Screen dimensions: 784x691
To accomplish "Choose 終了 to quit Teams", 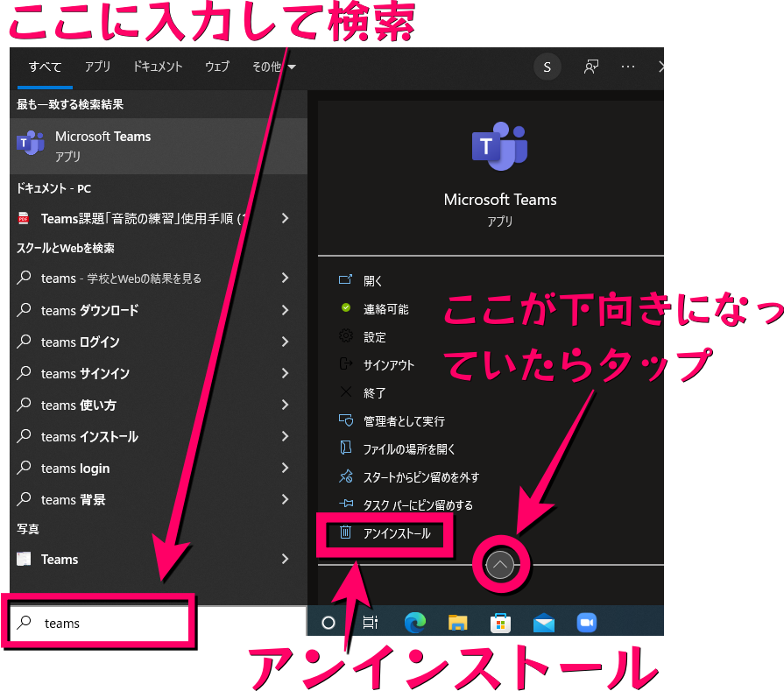I will (x=375, y=393).
